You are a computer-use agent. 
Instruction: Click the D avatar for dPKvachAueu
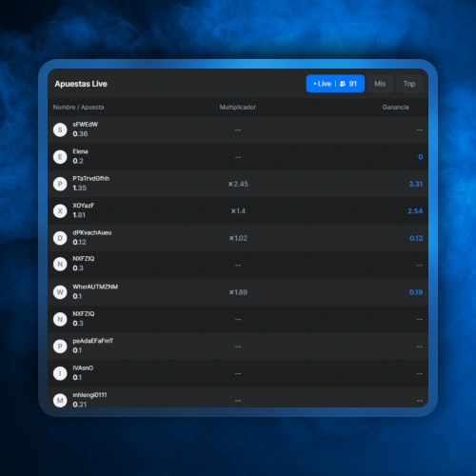[60, 238]
